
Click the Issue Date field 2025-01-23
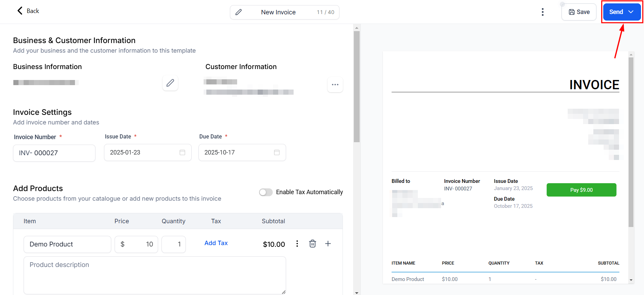point(147,152)
